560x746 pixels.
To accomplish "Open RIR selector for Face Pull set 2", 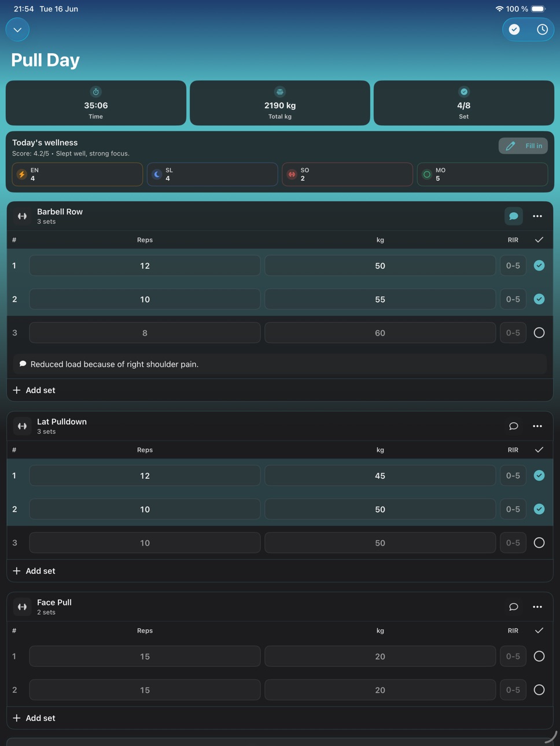I will coord(513,690).
